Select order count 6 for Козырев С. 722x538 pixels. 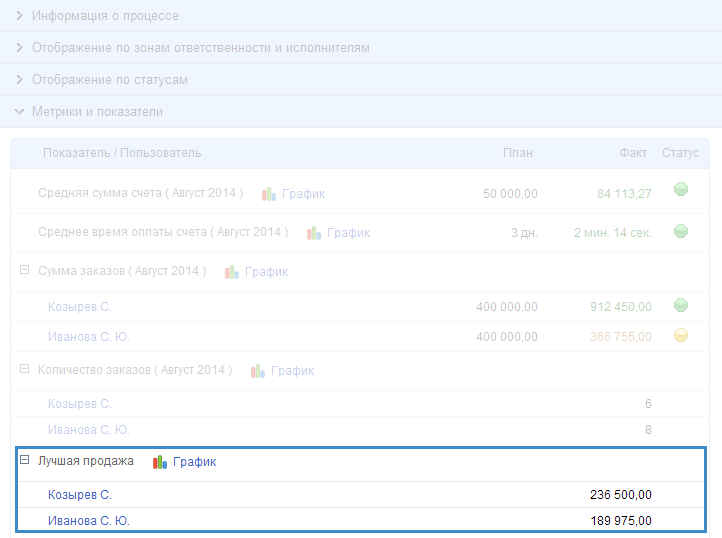click(648, 404)
